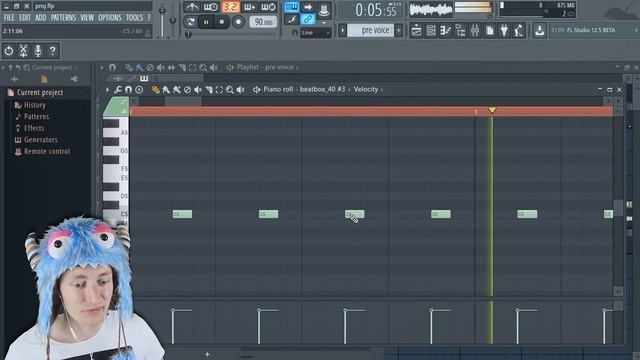Toggle the Piano roll snap magnet
Image resolution: width=640 pixels, height=360 pixels.
tap(128, 89)
